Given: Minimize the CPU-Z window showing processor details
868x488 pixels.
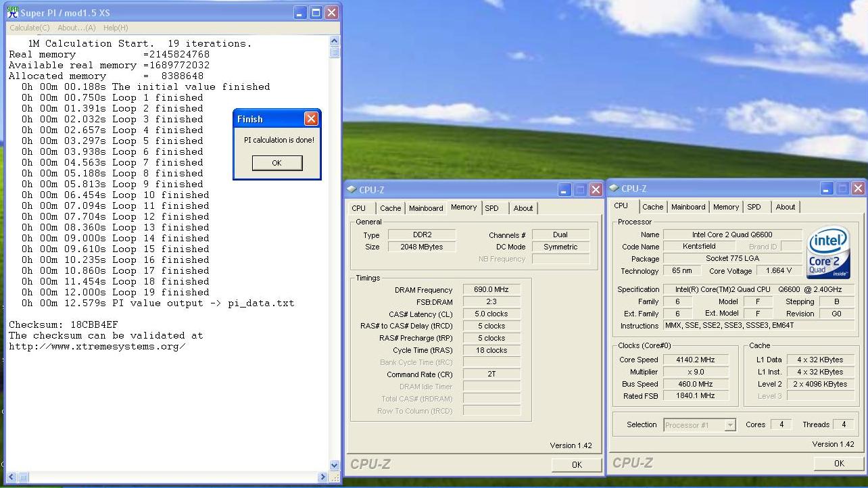Looking at the screenshot, I should (x=827, y=189).
